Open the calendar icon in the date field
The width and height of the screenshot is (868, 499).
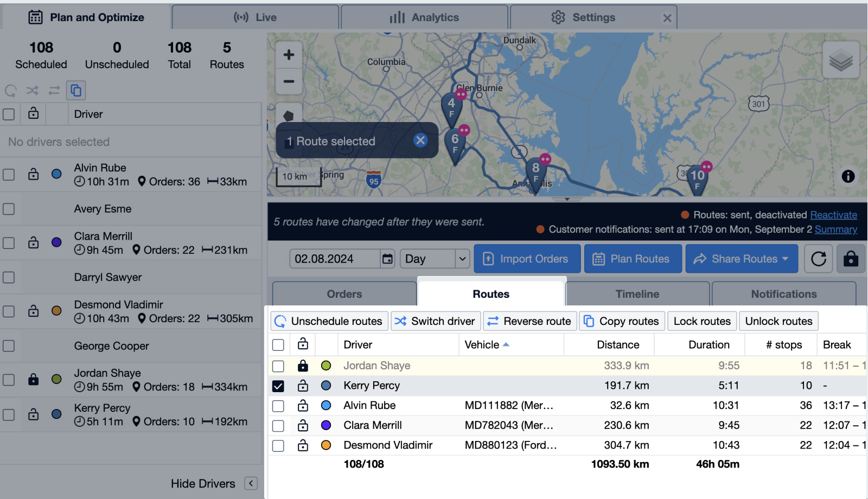pos(387,259)
